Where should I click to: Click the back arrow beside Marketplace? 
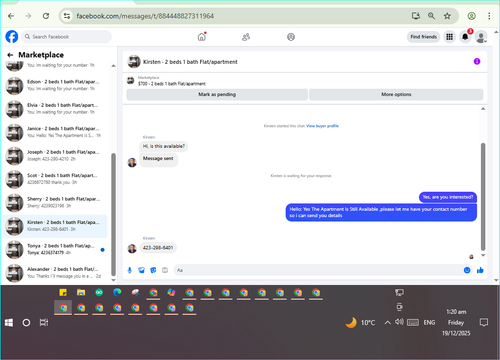click(x=10, y=55)
